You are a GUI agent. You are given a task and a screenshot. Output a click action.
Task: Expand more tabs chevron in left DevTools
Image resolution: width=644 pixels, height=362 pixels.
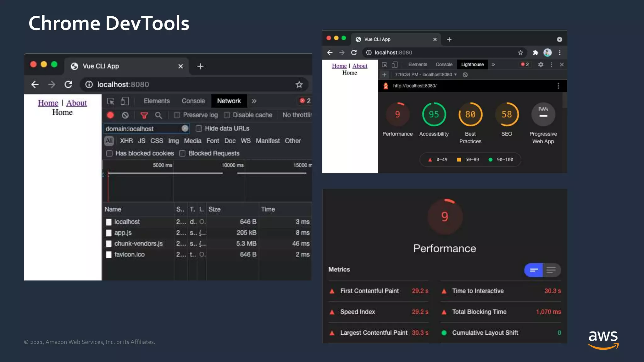point(254,101)
